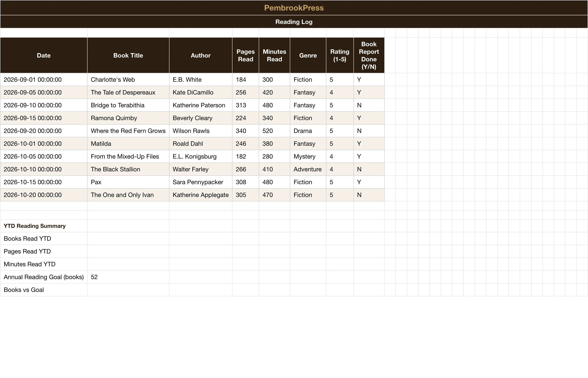
Task: Click the Rating (1-5) header
Action: [x=340, y=55]
